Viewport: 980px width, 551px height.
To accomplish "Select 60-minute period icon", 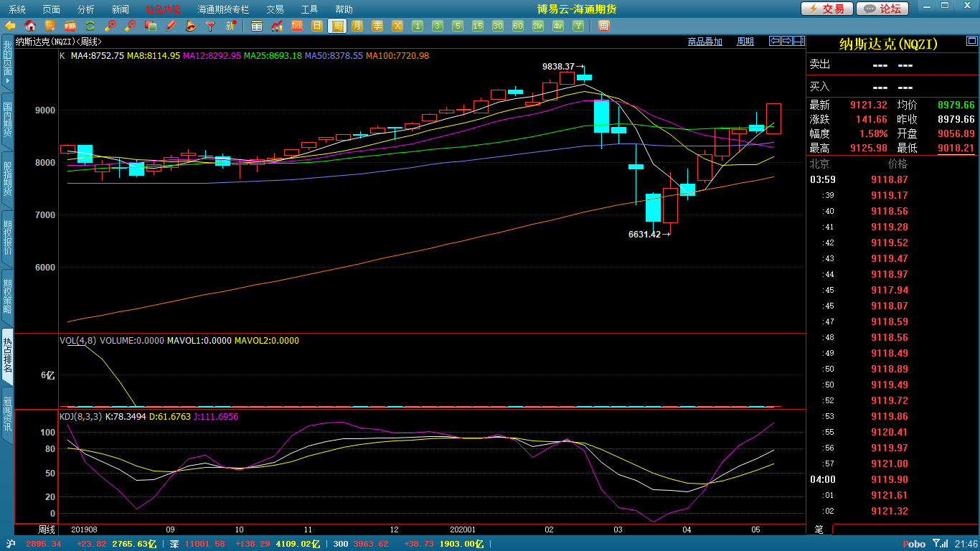I will pyautogui.click(x=518, y=26).
